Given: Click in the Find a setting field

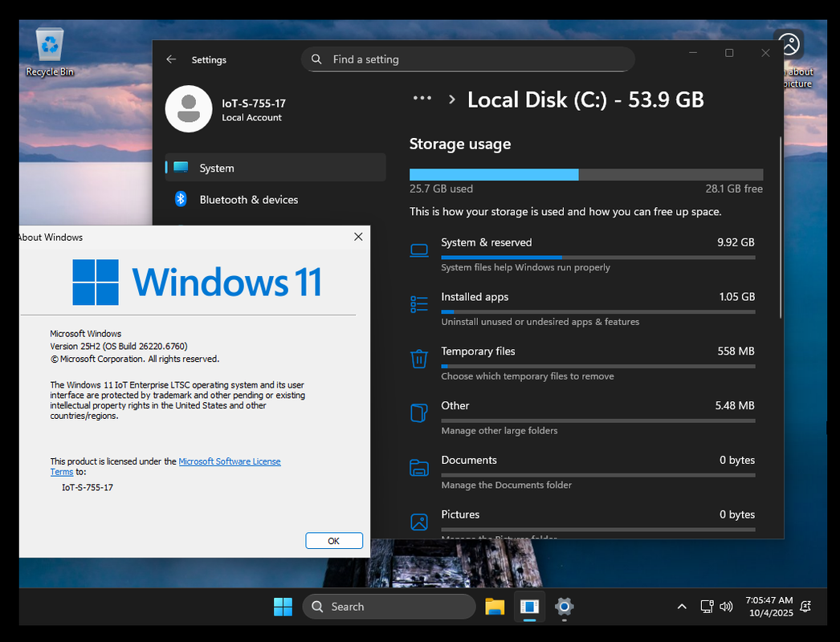Looking at the screenshot, I should tap(467, 59).
